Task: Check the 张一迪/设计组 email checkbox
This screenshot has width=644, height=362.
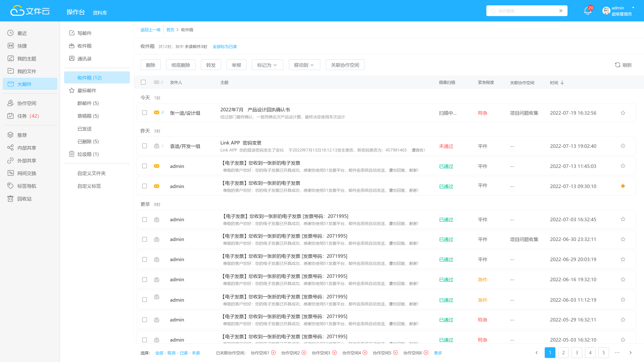Action: (145, 113)
